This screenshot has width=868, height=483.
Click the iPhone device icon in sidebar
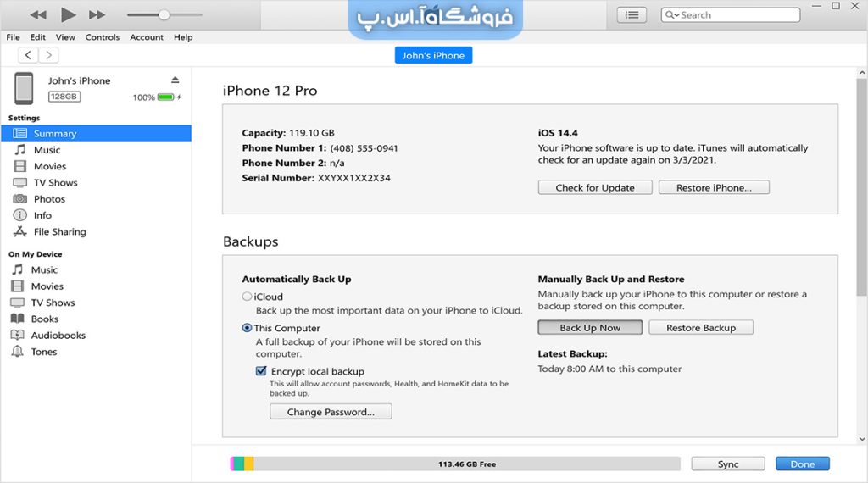(x=24, y=88)
